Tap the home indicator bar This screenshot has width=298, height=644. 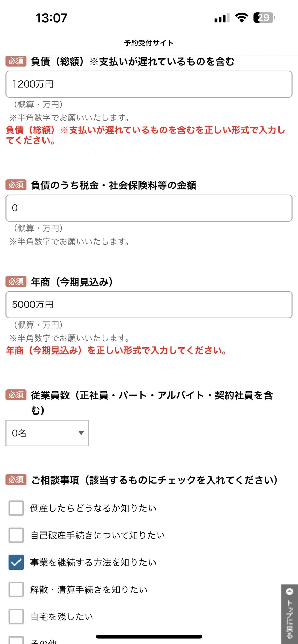[x=149, y=636]
